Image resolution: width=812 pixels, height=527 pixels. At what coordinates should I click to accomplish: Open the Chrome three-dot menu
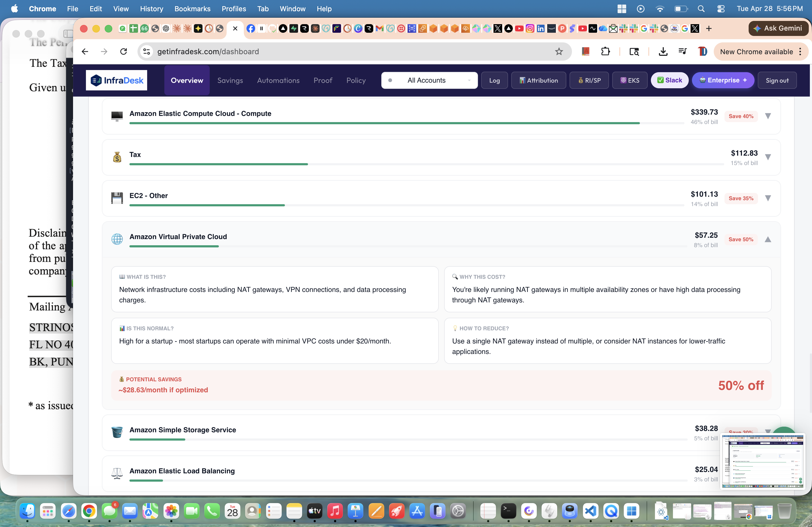coord(800,52)
